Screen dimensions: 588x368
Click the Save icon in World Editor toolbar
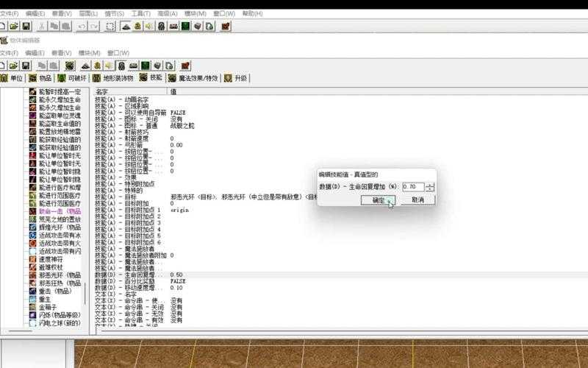(x=26, y=26)
